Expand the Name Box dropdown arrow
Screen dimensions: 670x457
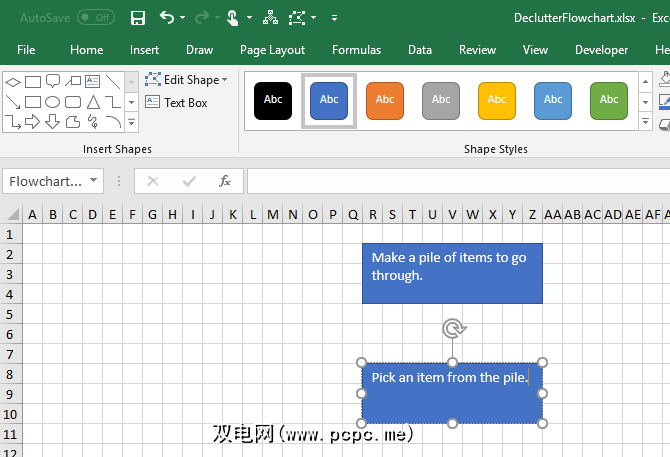coord(93,181)
